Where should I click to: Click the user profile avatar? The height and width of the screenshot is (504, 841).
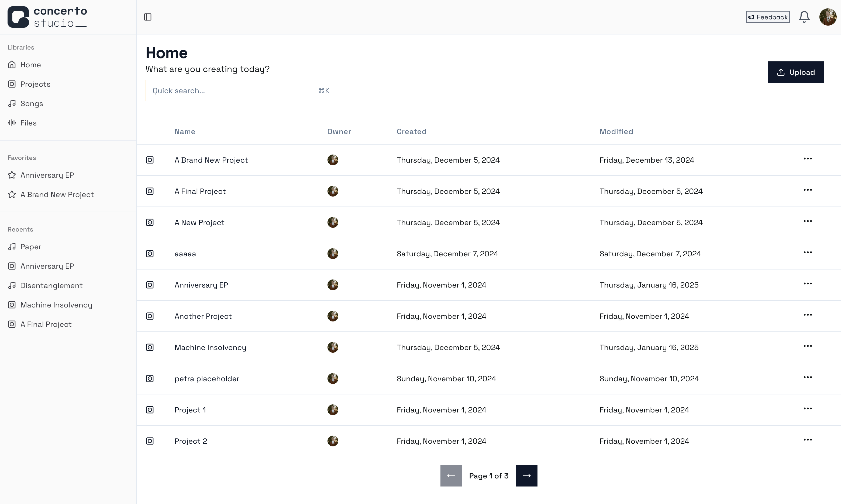coord(828,17)
